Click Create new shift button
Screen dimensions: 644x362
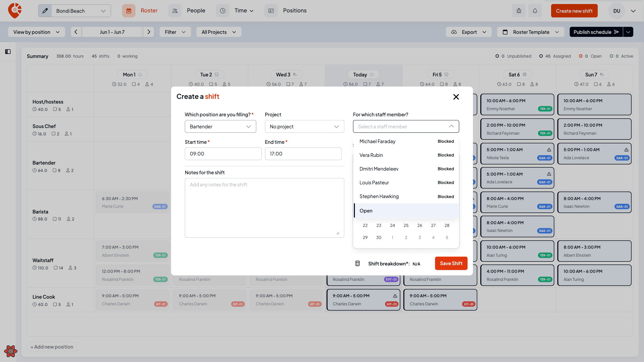(x=574, y=11)
